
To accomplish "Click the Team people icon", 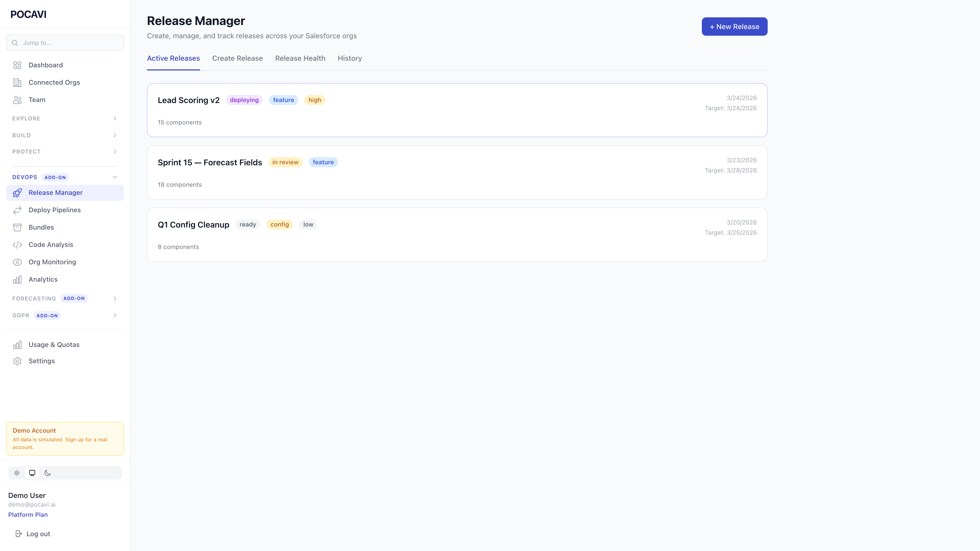I will point(17,100).
